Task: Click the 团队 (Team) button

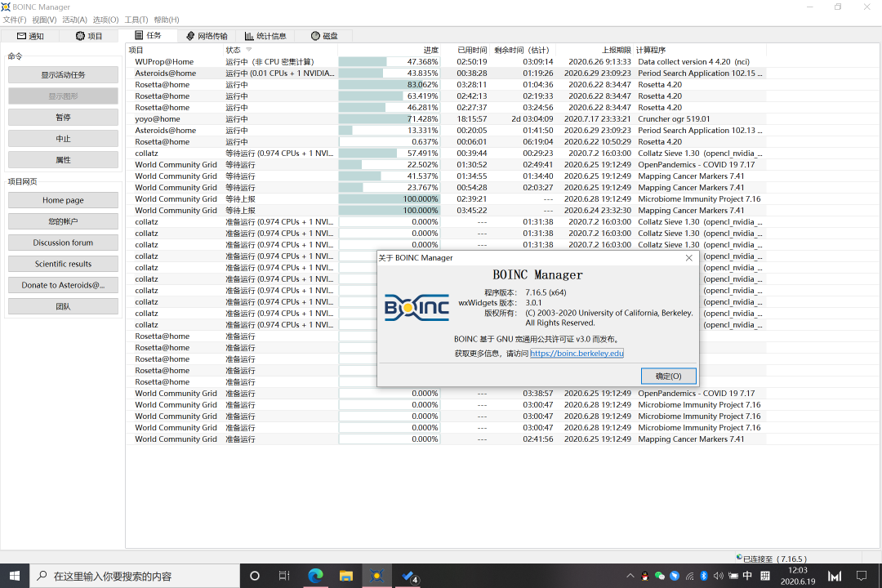Action: [63, 307]
